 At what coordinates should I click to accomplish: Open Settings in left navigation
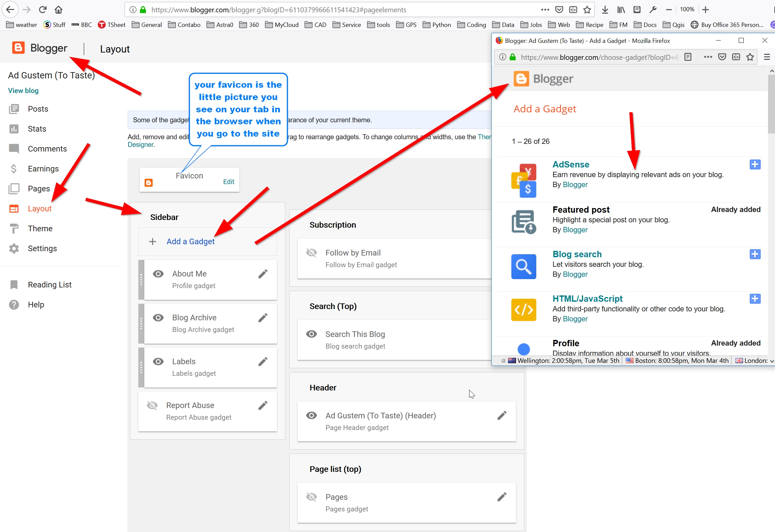42,249
